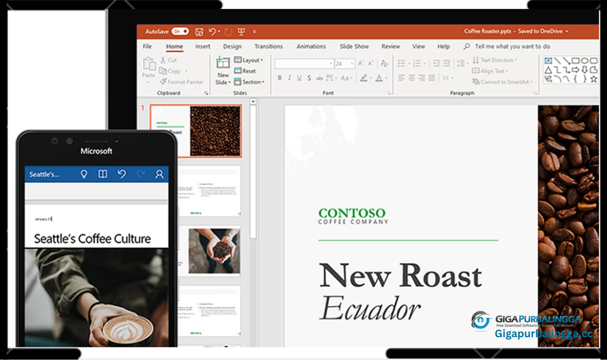Screen dimensions: 607x364
Task: Open the font name combo box
Action: (304, 64)
